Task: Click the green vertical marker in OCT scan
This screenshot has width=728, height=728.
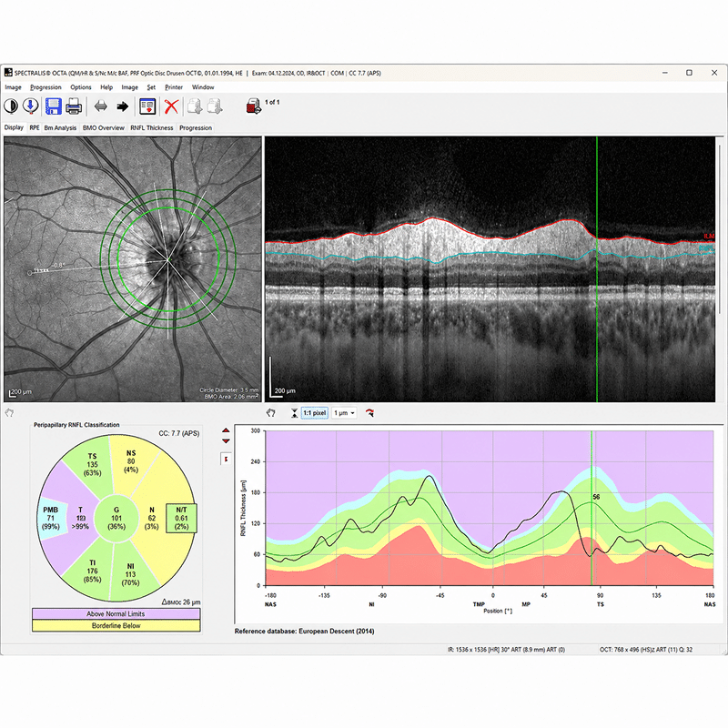Action: pos(597,269)
